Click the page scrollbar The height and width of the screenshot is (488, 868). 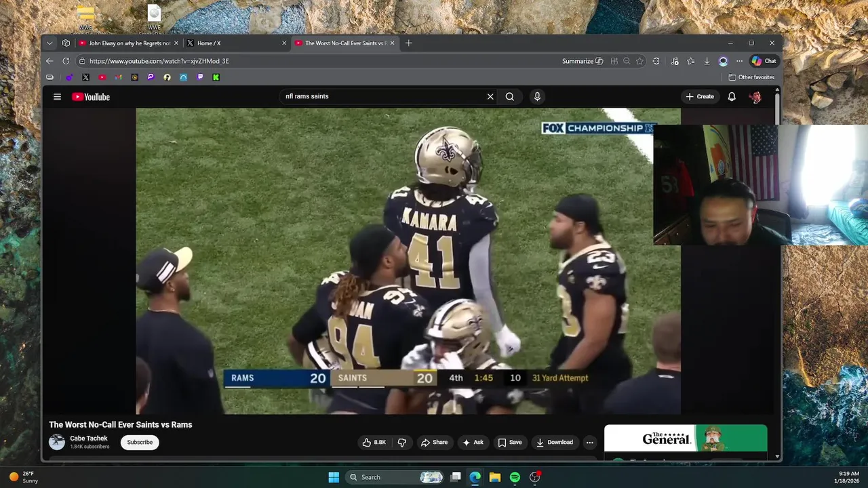[777, 109]
